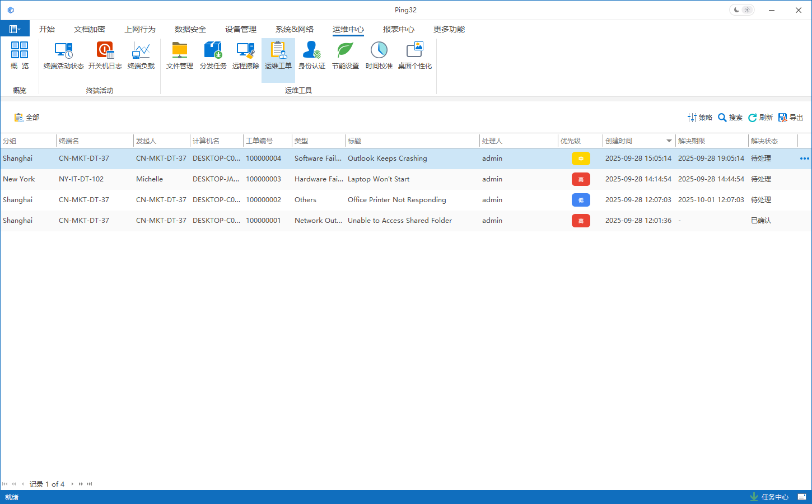Open the three-dot menu on Outlook ticket row
Screen dimensions: 812x504
coord(804,158)
